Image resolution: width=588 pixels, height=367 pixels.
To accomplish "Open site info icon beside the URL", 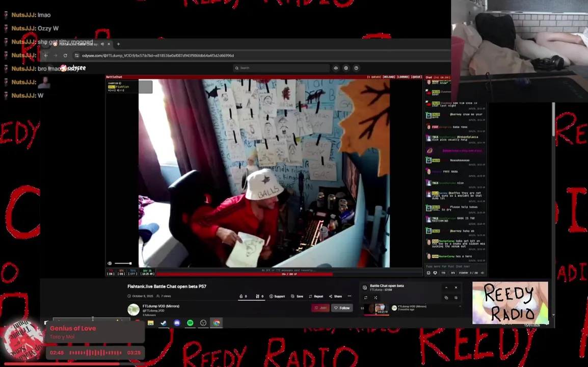I will [x=77, y=56].
